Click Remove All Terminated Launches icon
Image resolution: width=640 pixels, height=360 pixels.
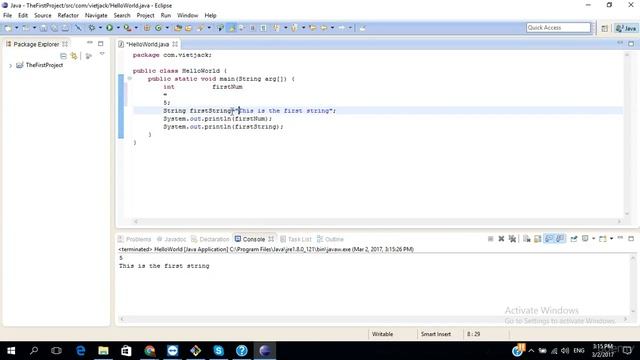(x=512, y=239)
